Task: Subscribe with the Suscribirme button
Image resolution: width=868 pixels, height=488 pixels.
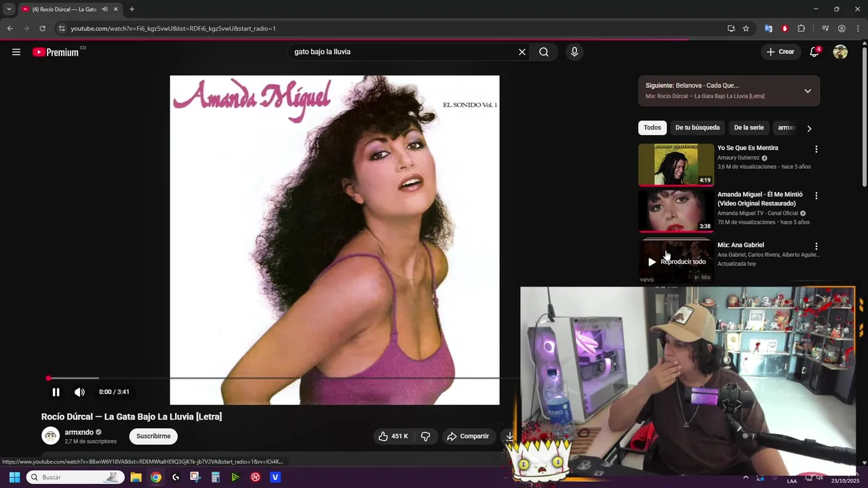Action: pos(153,436)
